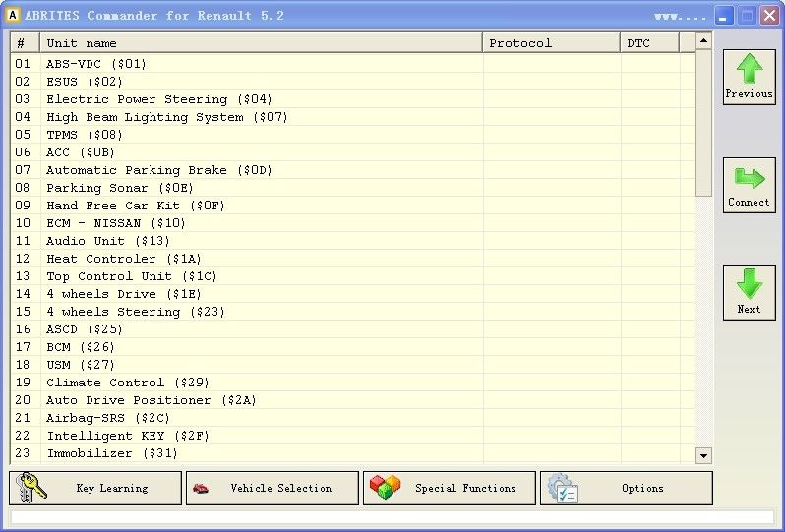785x532 pixels.
Task: Open Options dialog
Action: (627, 488)
